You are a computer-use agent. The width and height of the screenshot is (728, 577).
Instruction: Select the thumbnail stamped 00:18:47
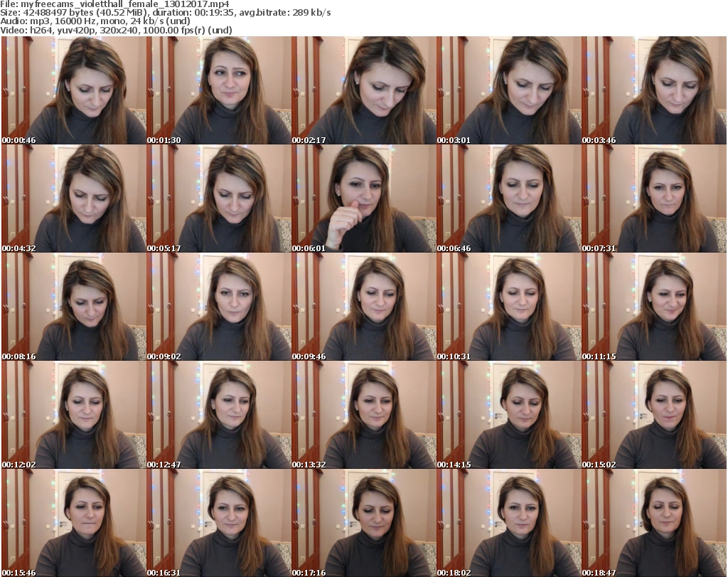[x=654, y=523]
